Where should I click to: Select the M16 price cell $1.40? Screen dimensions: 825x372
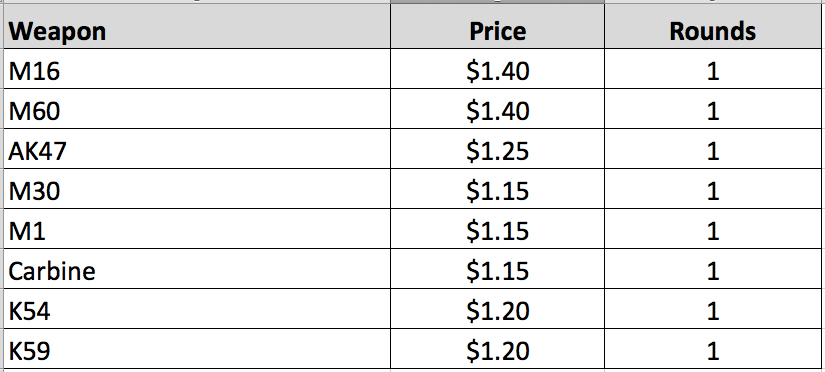[x=497, y=69]
